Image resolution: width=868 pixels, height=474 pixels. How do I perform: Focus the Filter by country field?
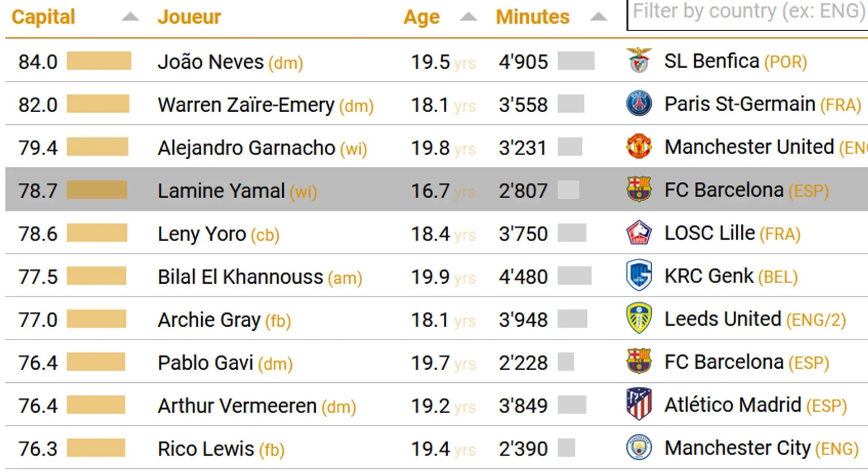pos(747,14)
